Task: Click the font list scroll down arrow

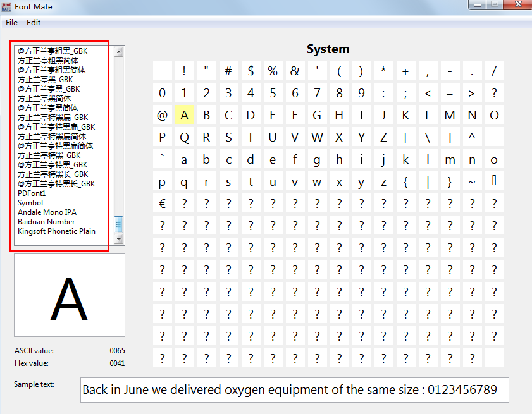Action: [119, 239]
